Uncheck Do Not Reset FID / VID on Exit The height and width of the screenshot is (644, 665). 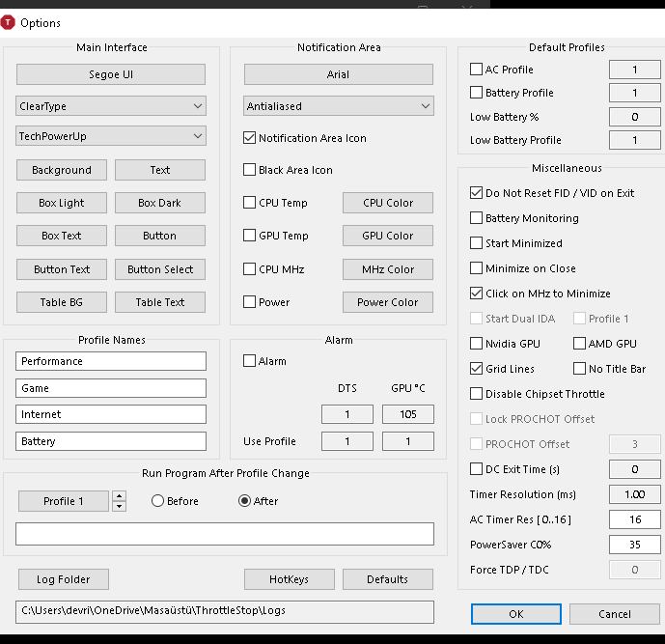click(476, 192)
